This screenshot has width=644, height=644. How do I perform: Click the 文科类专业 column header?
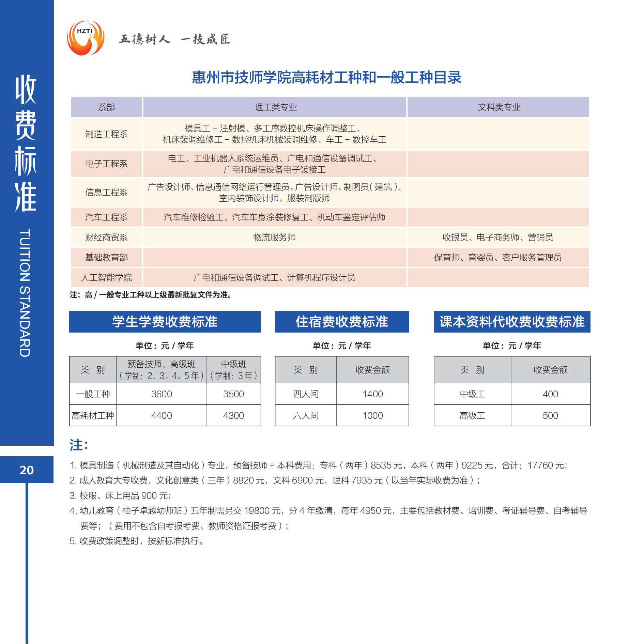(499, 107)
